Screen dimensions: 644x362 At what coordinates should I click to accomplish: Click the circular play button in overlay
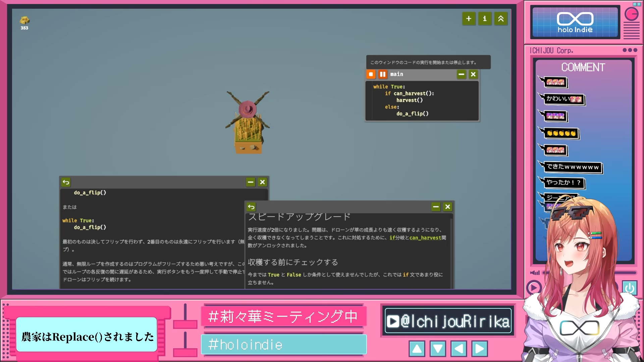tap(534, 288)
